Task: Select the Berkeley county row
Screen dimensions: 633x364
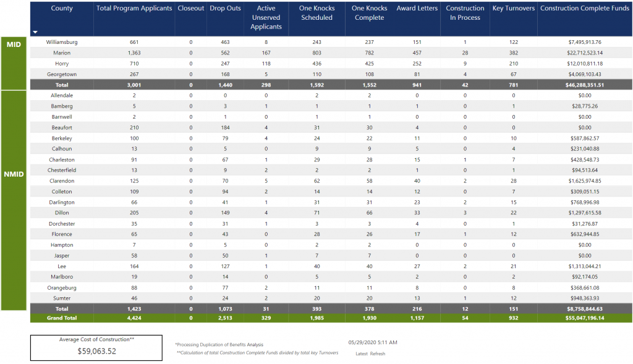Action: pos(331,138)
